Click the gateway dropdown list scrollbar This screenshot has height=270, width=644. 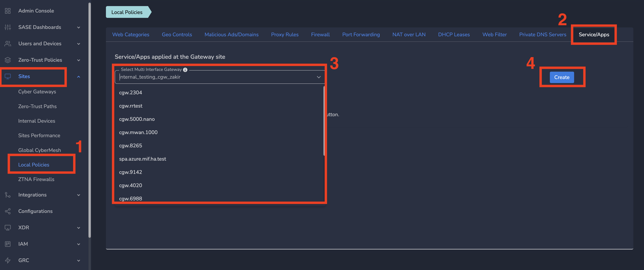point(324,121)
